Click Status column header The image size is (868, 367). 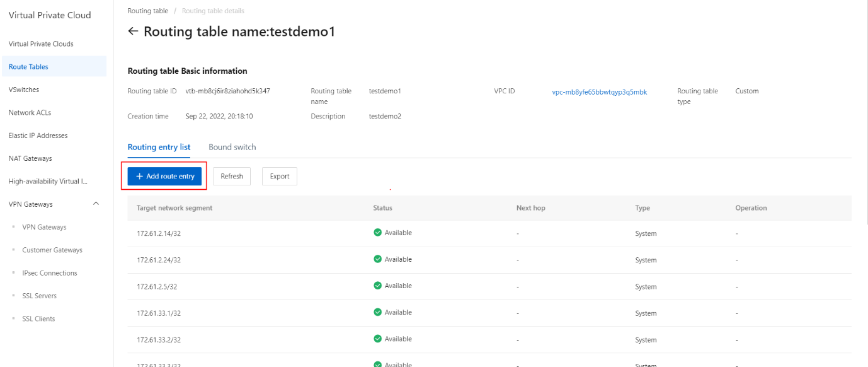pos(382,208)
